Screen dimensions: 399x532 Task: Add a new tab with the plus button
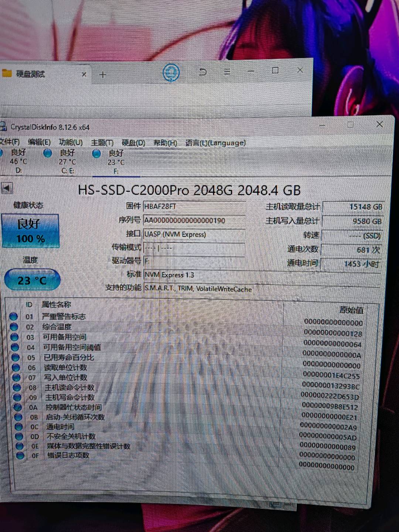tap(103, 75)
